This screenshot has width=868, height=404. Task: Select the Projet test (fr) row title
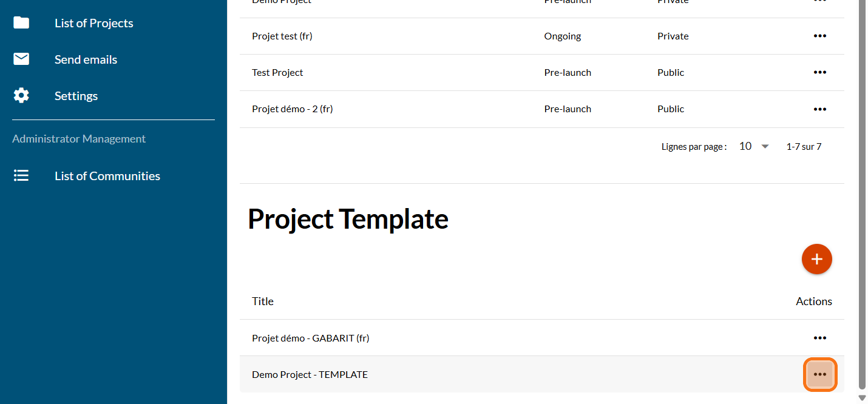tap(282, 36)
